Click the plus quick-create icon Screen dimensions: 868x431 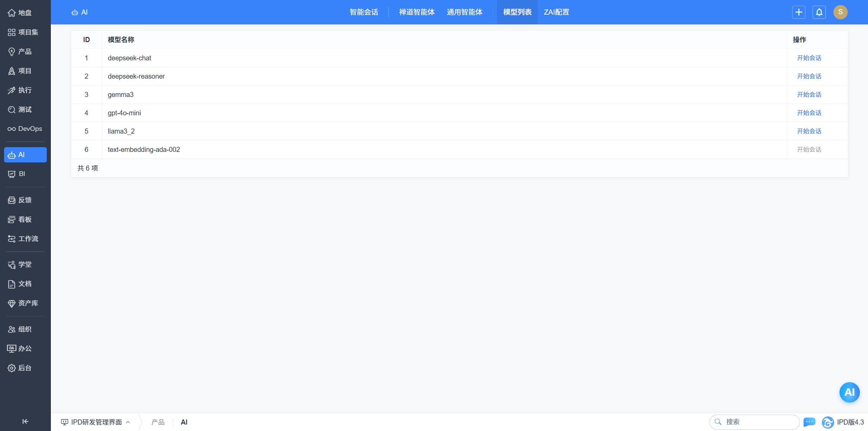pos(798,12)
